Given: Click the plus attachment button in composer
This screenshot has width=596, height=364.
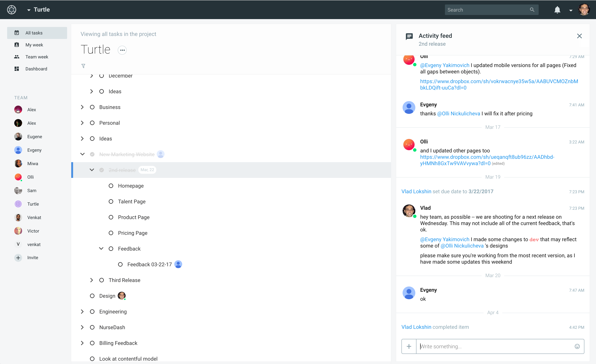Looking at the screenshot, I should coord(409,346).
